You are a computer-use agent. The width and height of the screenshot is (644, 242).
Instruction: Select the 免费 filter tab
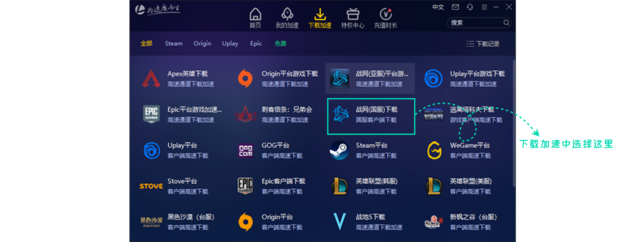[x=280, y=44]
